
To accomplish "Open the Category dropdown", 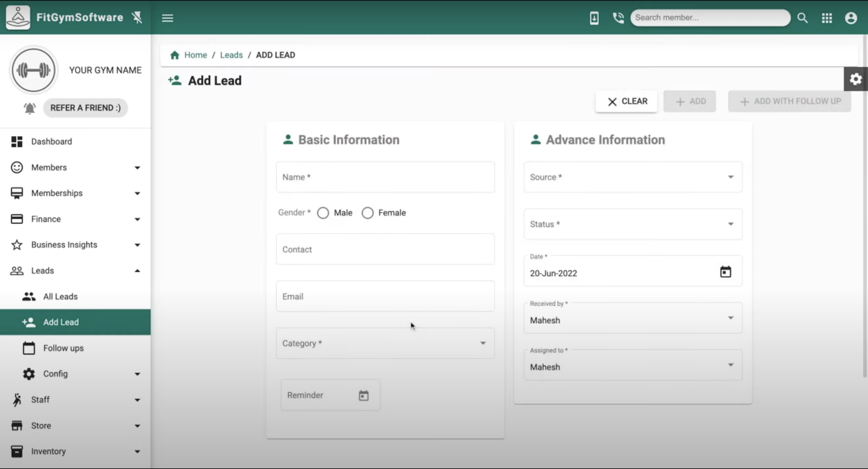I will coord(385,343).
